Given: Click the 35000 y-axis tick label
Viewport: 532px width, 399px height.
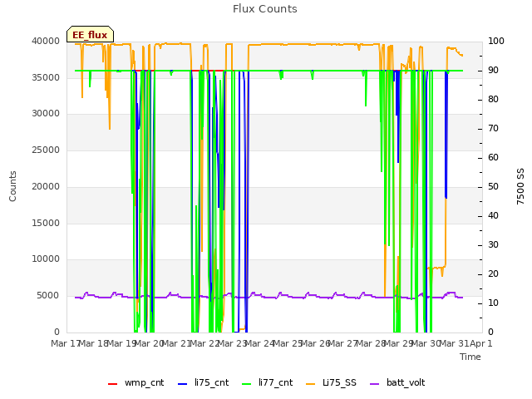Looking at the screenshot, I should point(46,77).
